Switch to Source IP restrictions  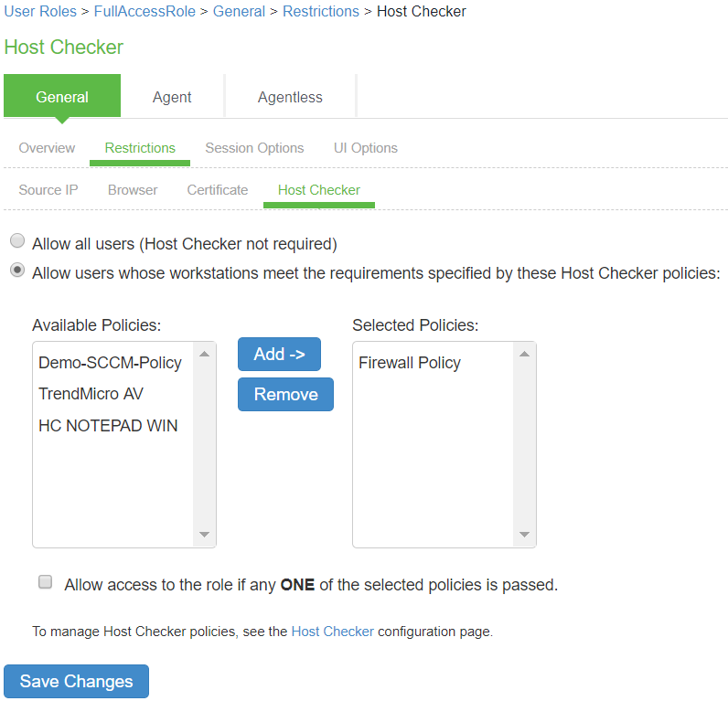(48, 190)
